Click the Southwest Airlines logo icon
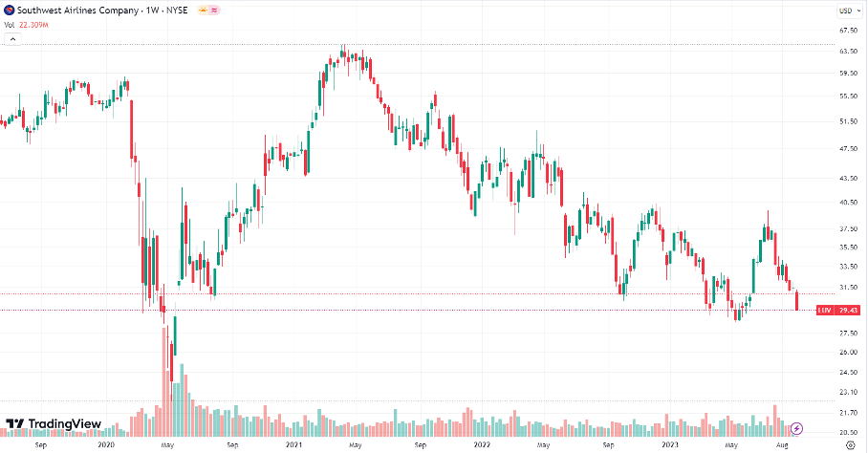 coord(9,10)
